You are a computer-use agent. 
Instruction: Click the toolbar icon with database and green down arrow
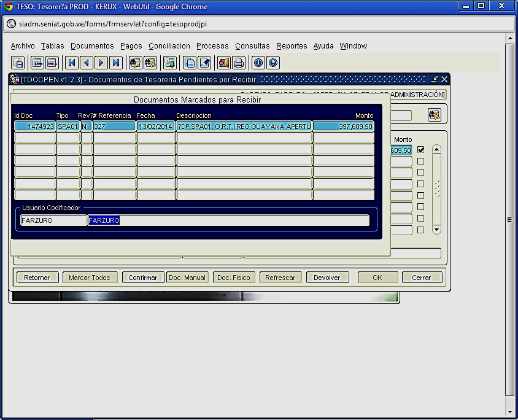point(170,63)
